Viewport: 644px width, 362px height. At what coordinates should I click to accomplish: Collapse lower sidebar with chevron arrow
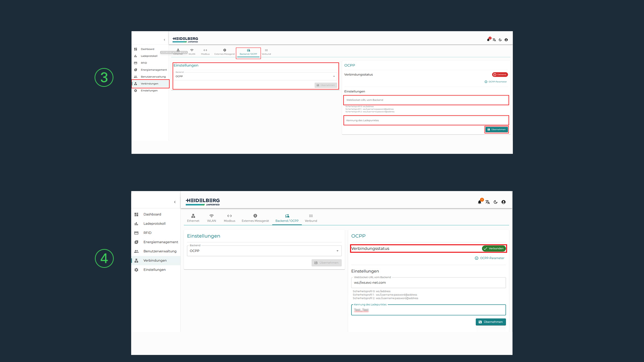175,202
